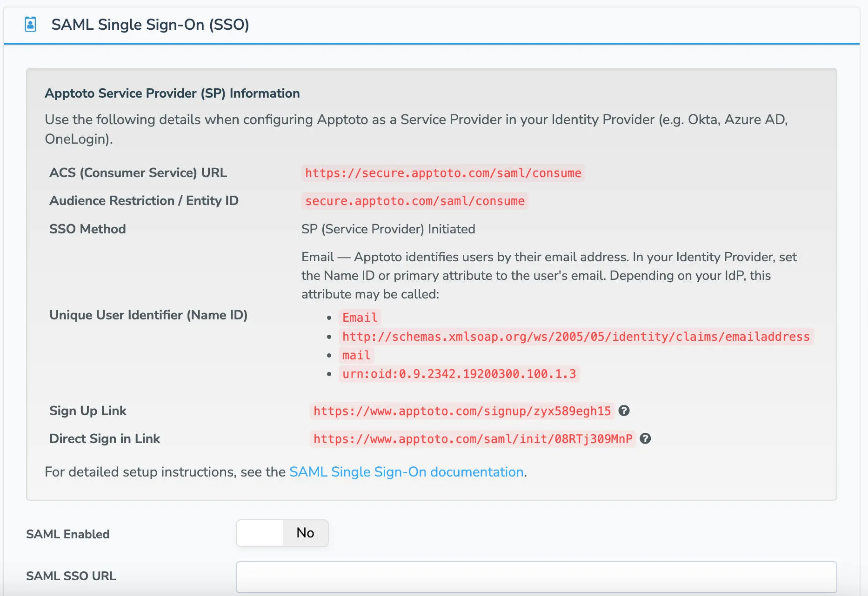Click the Direct Sign in Link URL
The image size is (868, 596).
coord(473,438)
